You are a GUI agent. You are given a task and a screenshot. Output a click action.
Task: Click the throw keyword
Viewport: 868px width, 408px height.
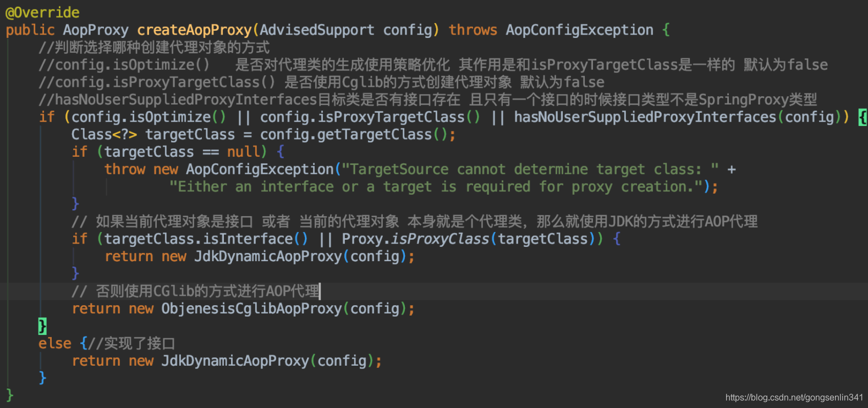[125, 169]
